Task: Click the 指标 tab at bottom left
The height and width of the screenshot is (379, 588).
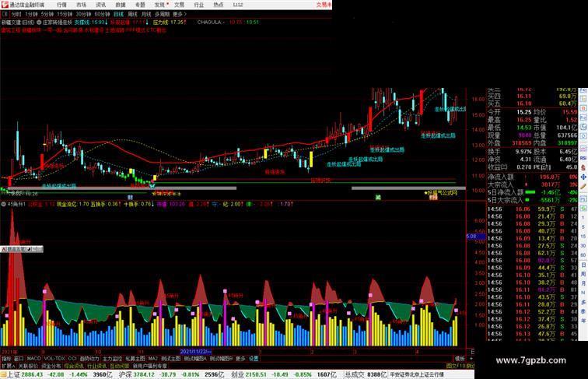Action: 6,359
